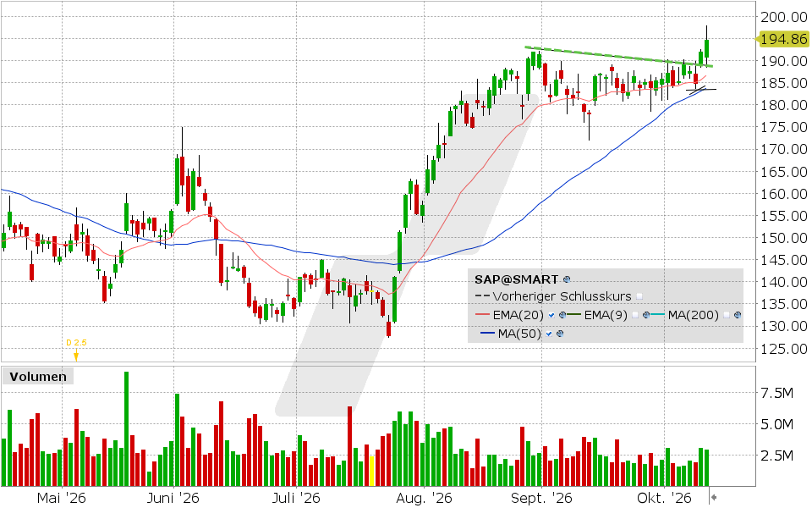Open the MA(200) indicator settings icon

pos(738,315)
